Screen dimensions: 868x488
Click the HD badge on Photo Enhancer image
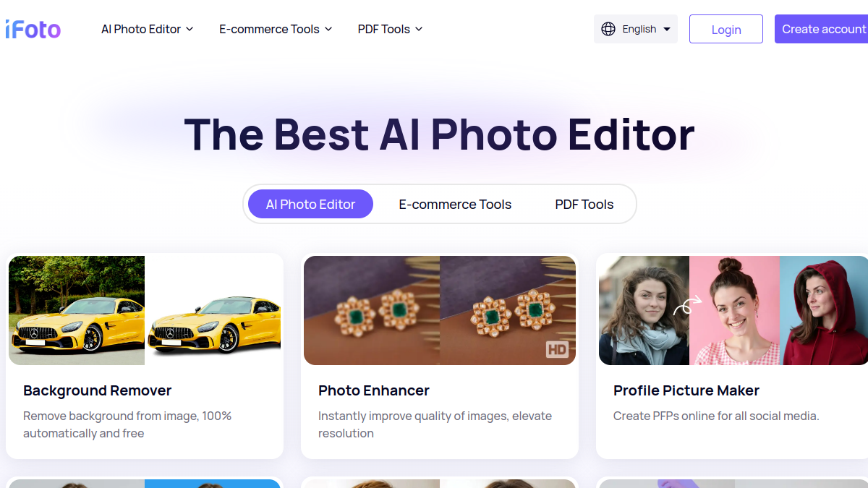pos(557,350)
